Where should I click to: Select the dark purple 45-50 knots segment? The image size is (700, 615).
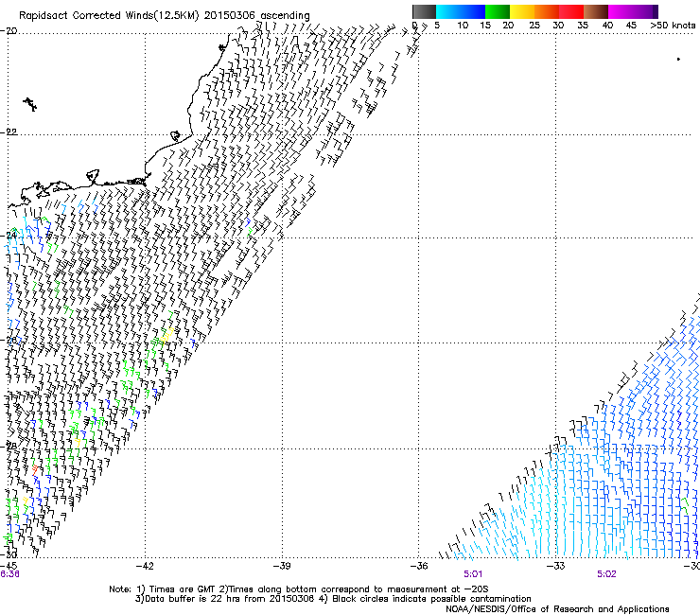click(645, 11)
